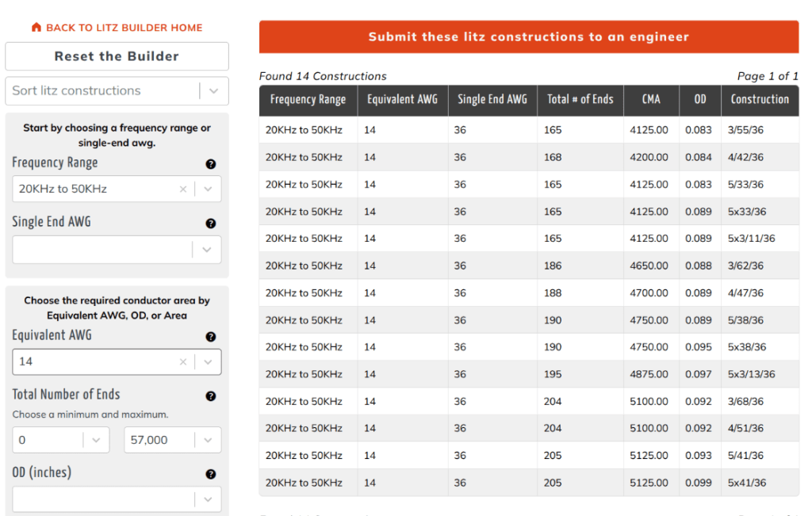Click the CMA column header
Screen dimensions: 812x516
651,101
